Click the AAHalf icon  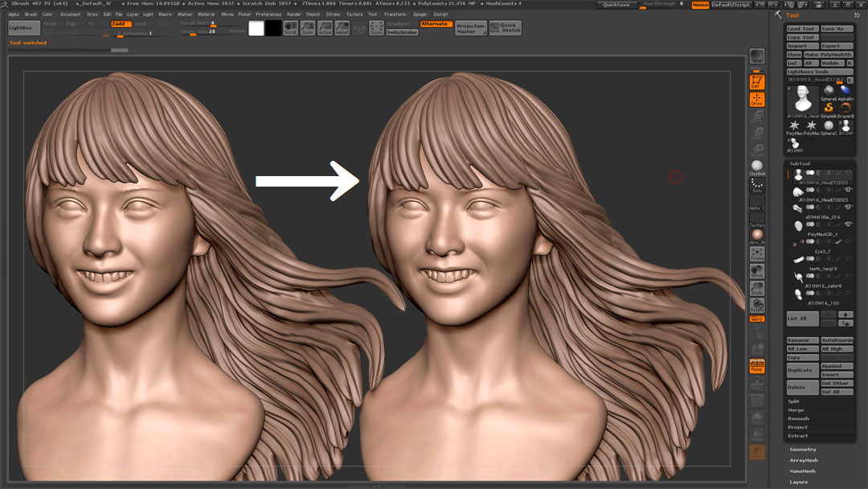tap(342, 28)
